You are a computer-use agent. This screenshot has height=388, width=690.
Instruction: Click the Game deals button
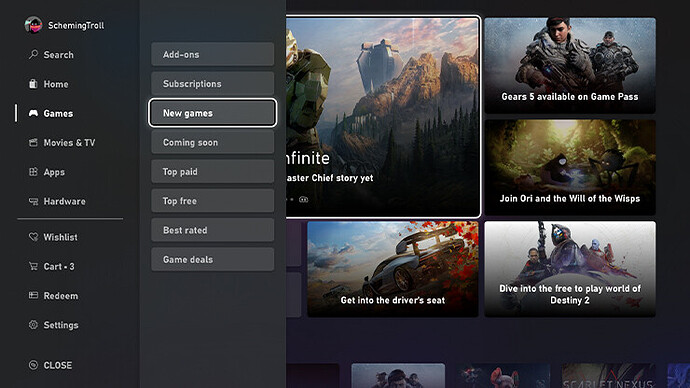pyautogui.click(x=213, y=259)
